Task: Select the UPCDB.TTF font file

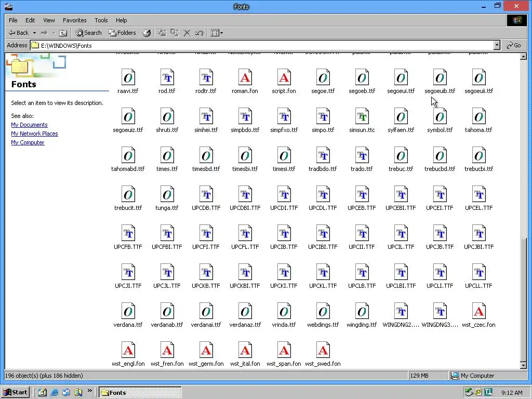Action: pos(206,198)
